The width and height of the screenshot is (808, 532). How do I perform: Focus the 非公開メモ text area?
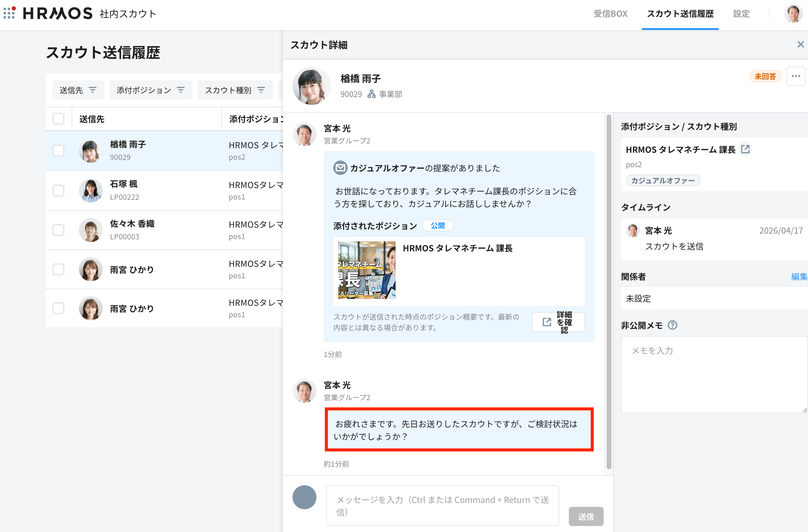714,374
